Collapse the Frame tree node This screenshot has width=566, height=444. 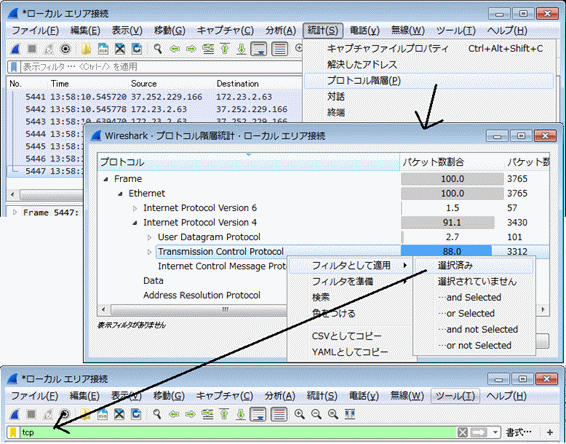pos(106,179)
